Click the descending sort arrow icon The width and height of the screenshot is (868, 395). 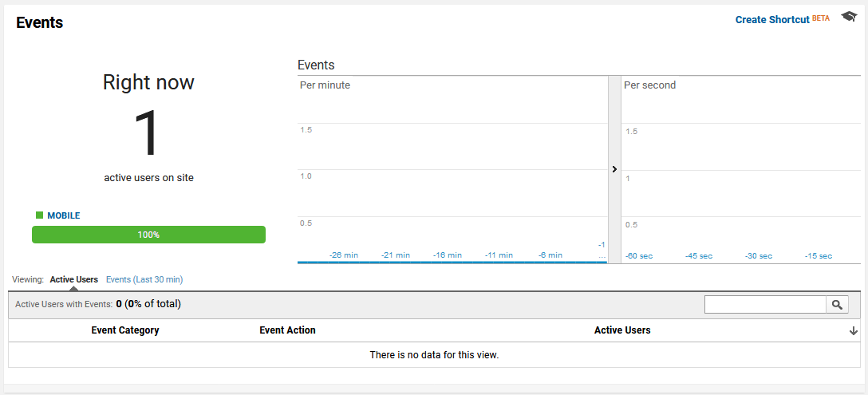click(853, 330)
